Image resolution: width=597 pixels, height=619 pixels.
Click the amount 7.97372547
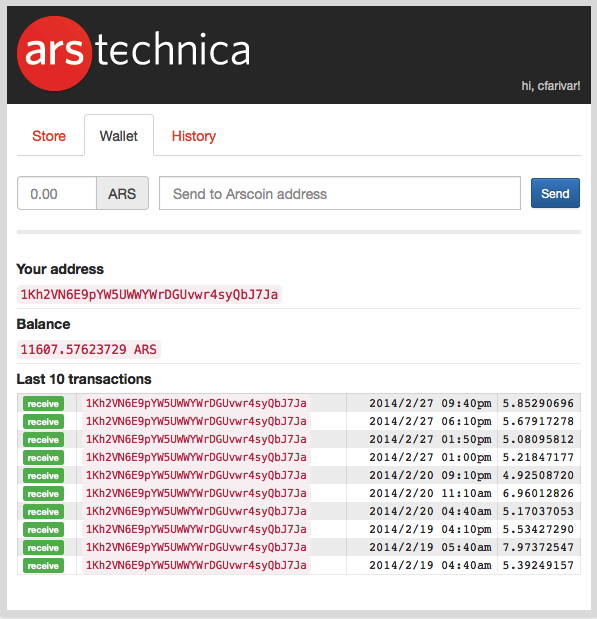click(x=538, y=547)
